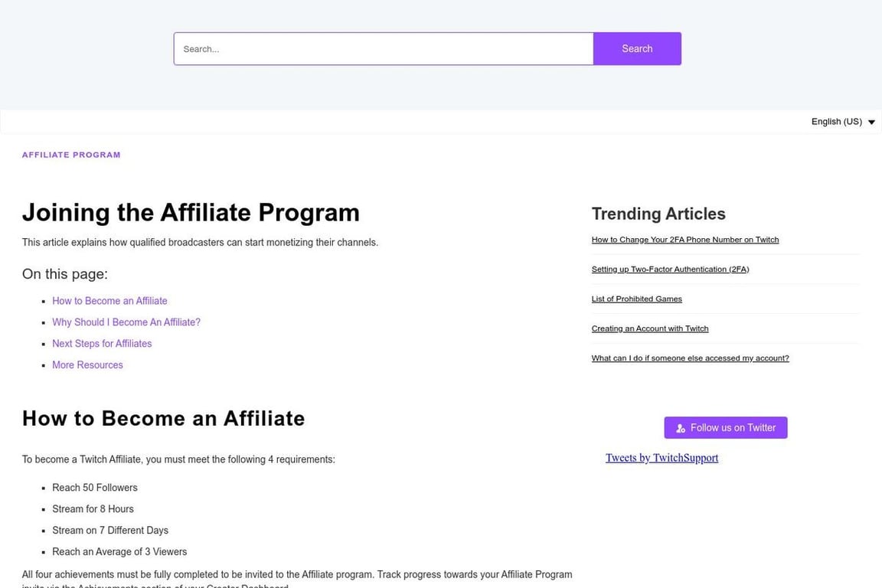The image size is (882, 588).
Task: Open the Affiliate Program breadcrumb link
Action: (71, 155)
